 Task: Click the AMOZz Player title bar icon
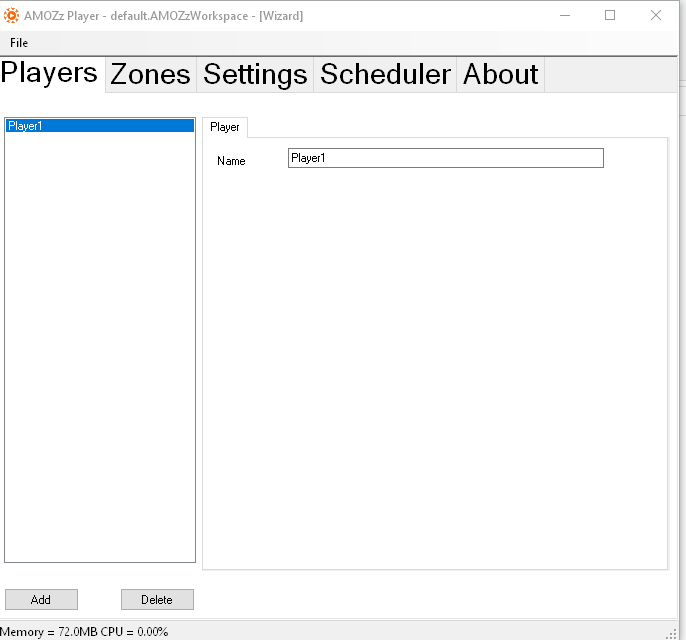coord(12,15)
